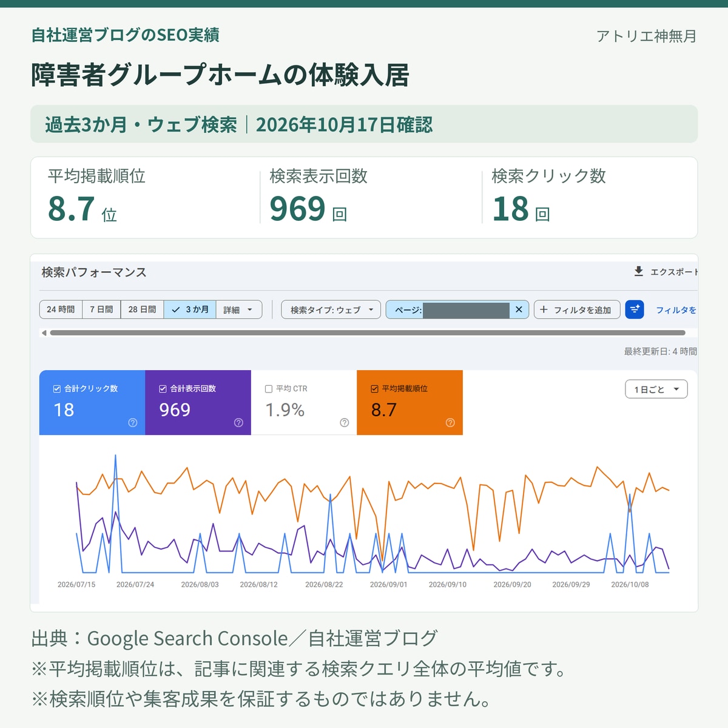728x728 pixels.
Task: Open the blue filter settings icon
Action: pyautogui.click(x=635, y=309)
